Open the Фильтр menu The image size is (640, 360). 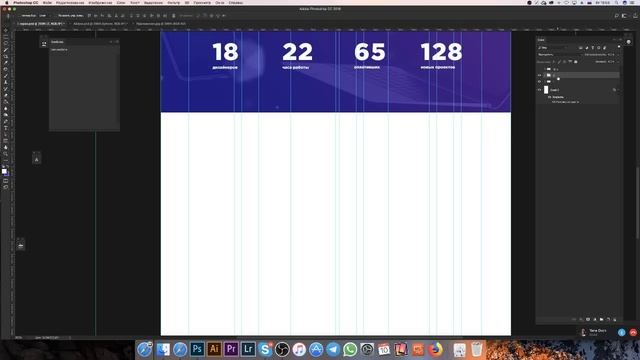click(x=173, y=2)
